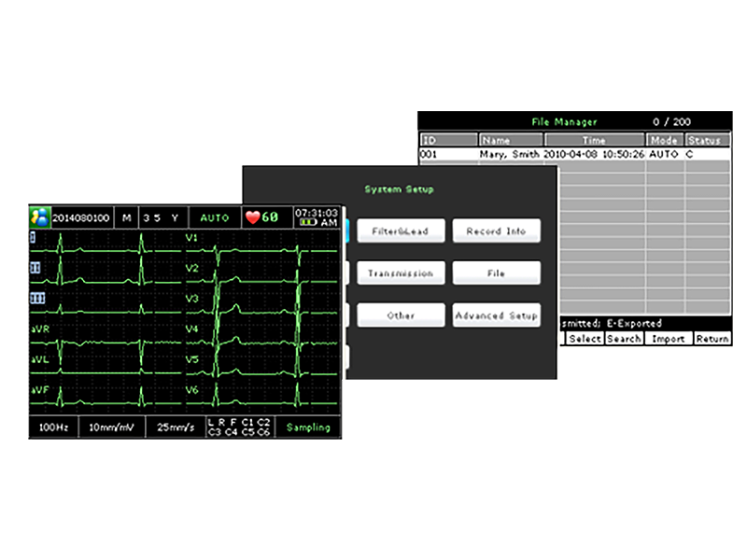The height and width of the screenshot is (560, 747).
Task: Adjust the 10mm/mV gain setting
Action: (111, 427)
